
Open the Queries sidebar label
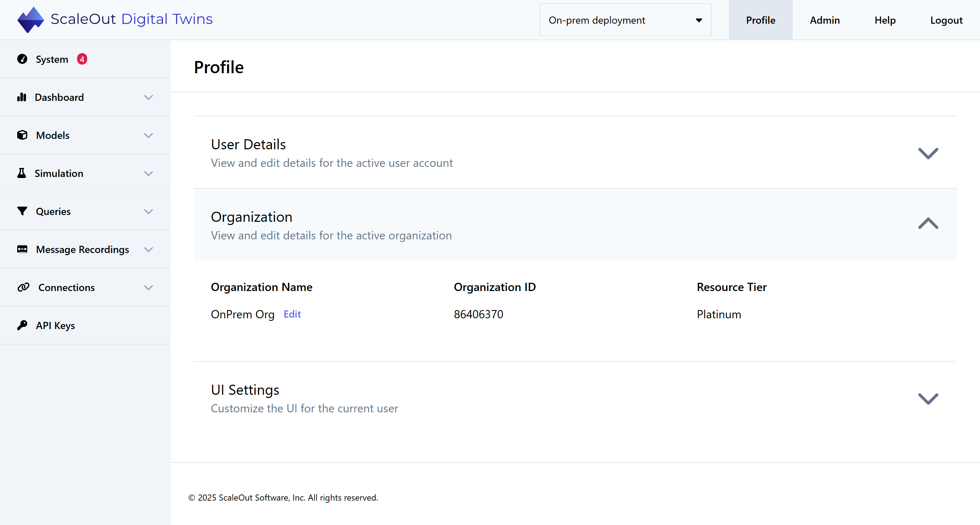pos(53,212)
